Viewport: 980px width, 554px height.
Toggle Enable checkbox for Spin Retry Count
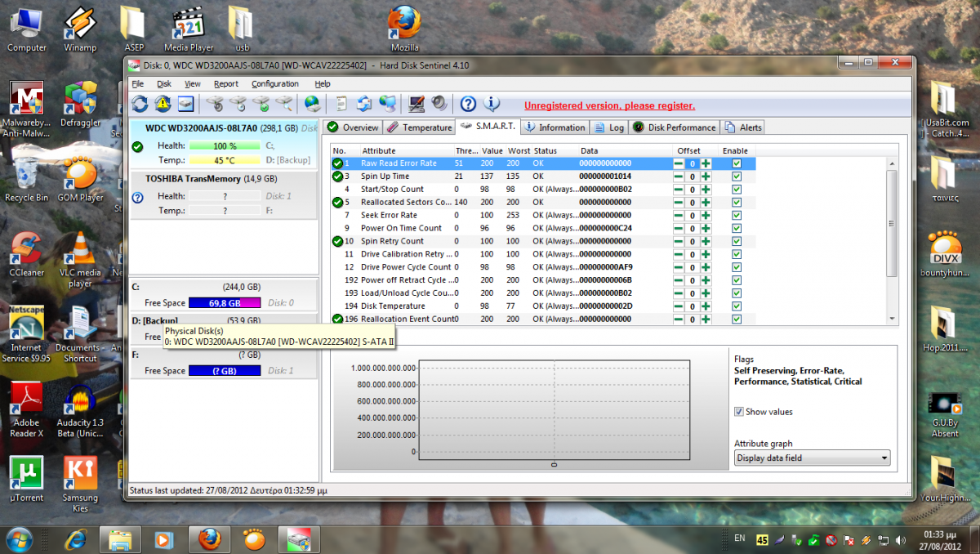pyautogui.click(x=737, y=241)
